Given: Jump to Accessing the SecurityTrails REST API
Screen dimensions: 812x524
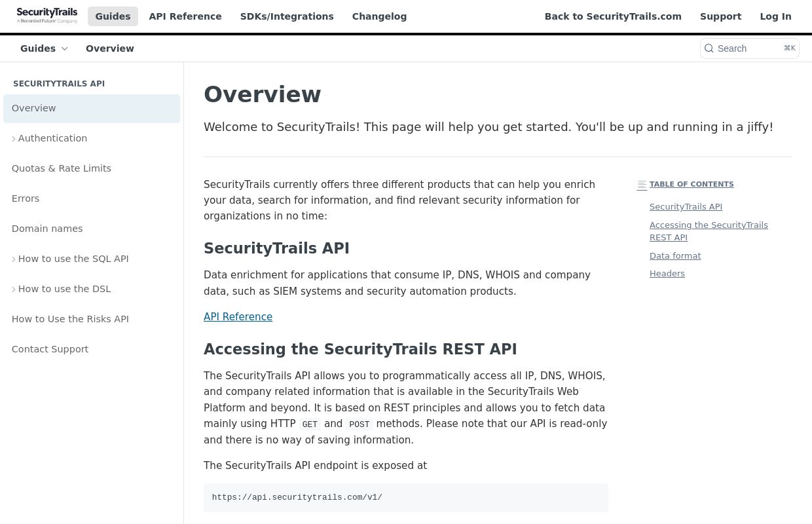Looking at the screenshot, I should [x=709, y=231].
